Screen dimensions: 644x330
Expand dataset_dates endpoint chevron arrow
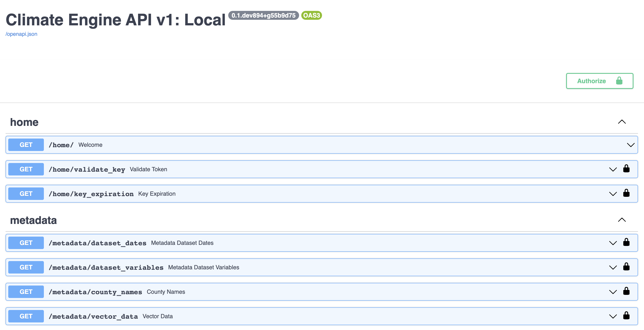point(613,243)
